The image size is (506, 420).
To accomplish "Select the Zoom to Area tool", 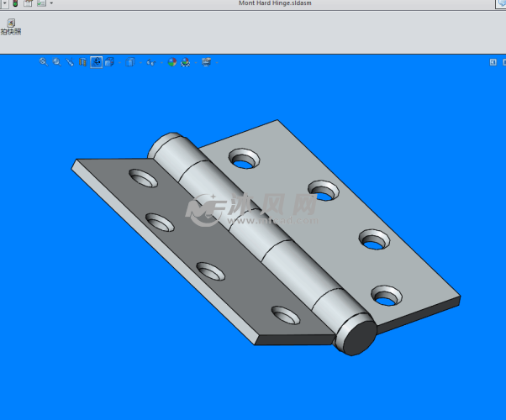I will tap(56, 62).
